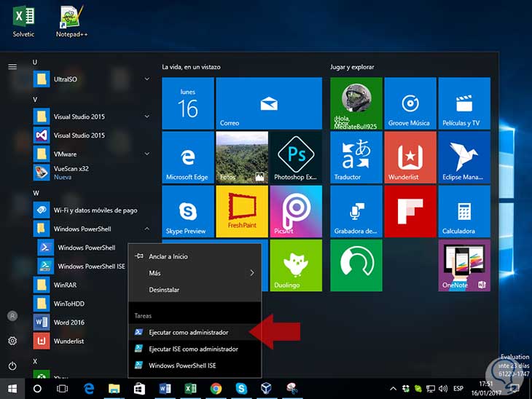Open the WinToHDD folder entry

point(80,304)
